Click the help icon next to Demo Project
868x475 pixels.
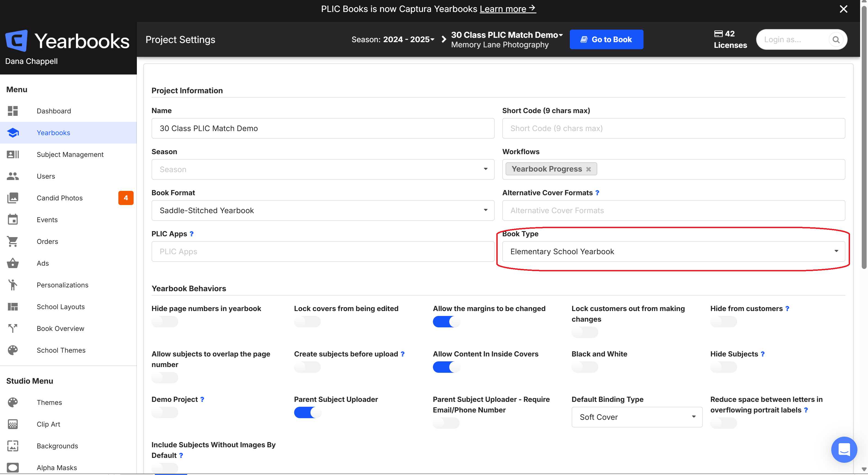[x=202, y=399]
